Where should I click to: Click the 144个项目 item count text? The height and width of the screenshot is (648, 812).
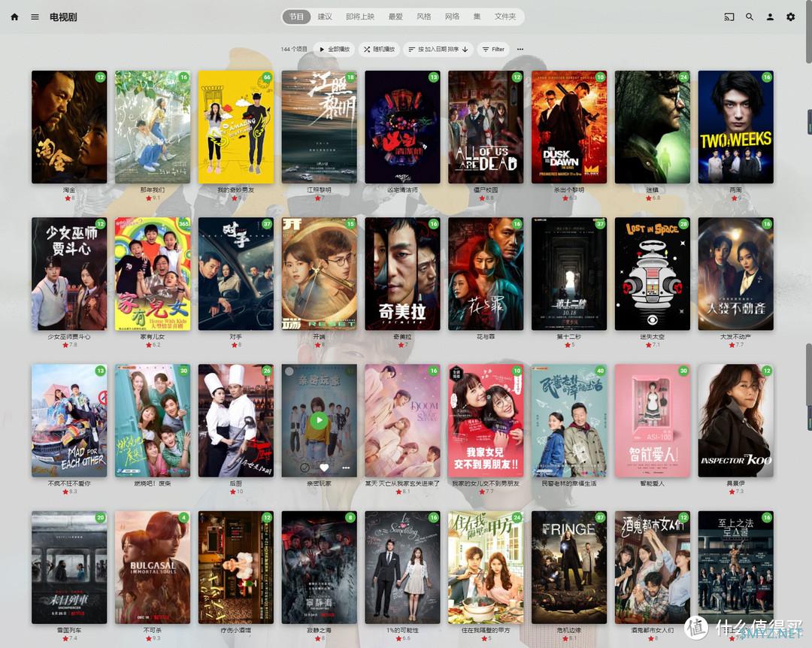[x=294, y=49]
